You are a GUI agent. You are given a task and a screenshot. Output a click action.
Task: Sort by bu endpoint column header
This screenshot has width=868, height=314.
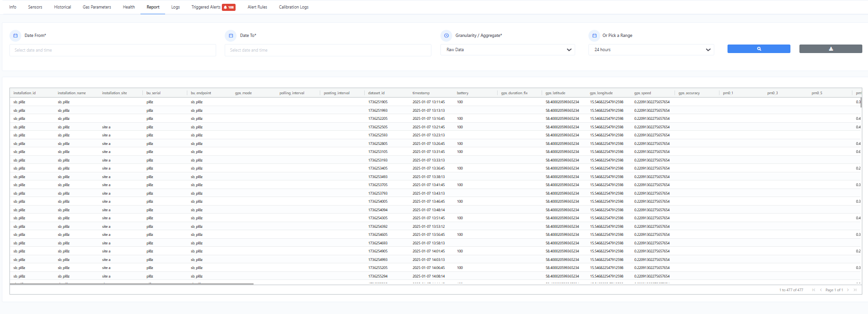(x=201, y=93)
